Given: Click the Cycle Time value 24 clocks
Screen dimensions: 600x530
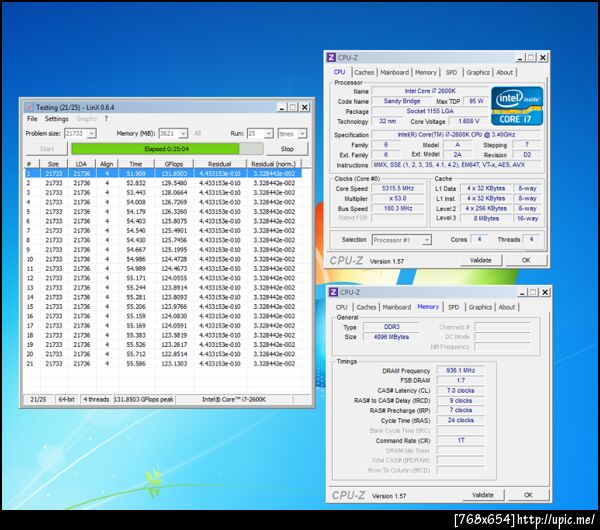Looking at the screenshot, I should (x=461, y=420).
